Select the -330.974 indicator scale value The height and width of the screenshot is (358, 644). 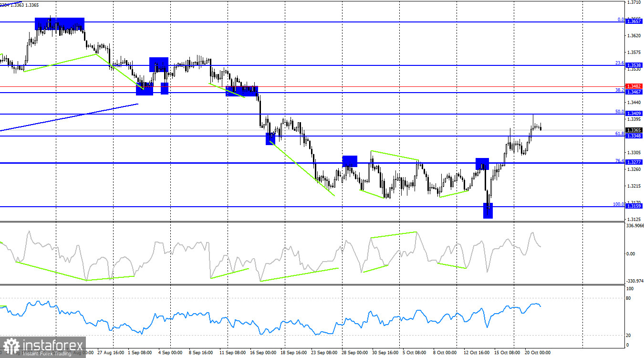click(x=634, y=281)
